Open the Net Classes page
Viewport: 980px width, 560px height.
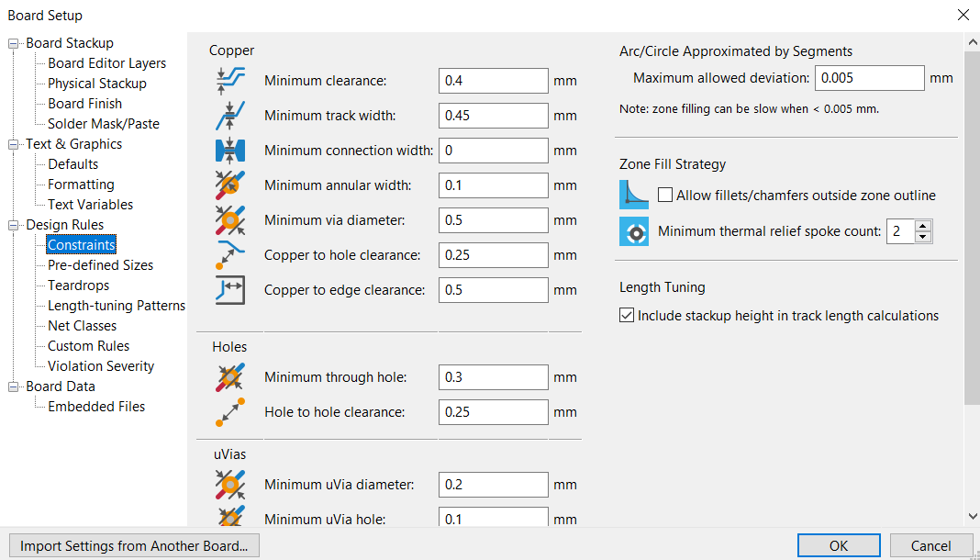82,326
